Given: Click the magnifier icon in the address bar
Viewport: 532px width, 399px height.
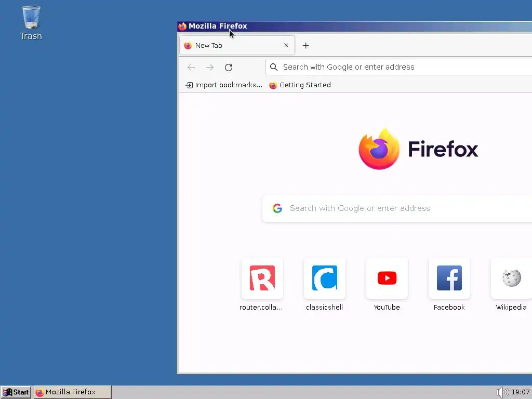Looking at the screenshot, I should pyautogui.click(x=274, y=67).
